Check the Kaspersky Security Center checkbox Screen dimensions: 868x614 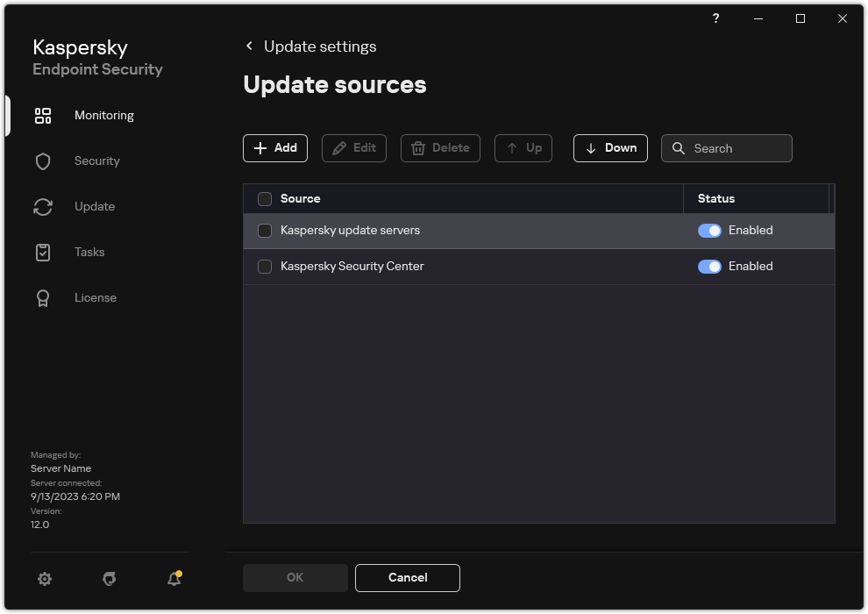265,266
